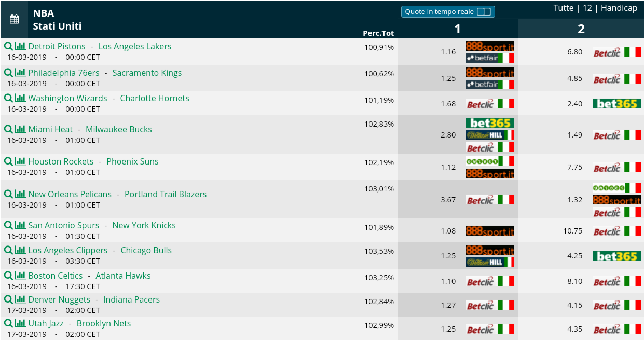Viewport: 644px width, 342px height.
Task: Click the magnifier icon for Detroit Pistons row
Action: pyautogui.click(x=8, y=46)
